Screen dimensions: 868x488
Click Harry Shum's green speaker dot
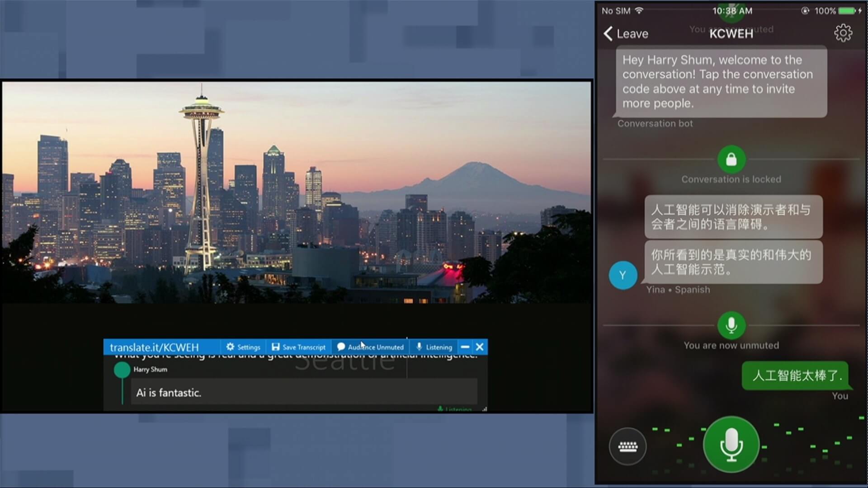click(122, 370)
